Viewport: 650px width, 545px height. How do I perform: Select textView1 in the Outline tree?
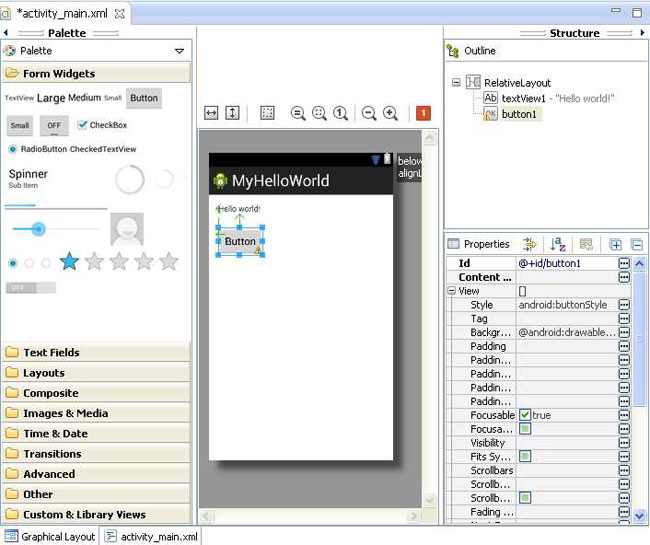pyautogui.click(x=548, y=98)
